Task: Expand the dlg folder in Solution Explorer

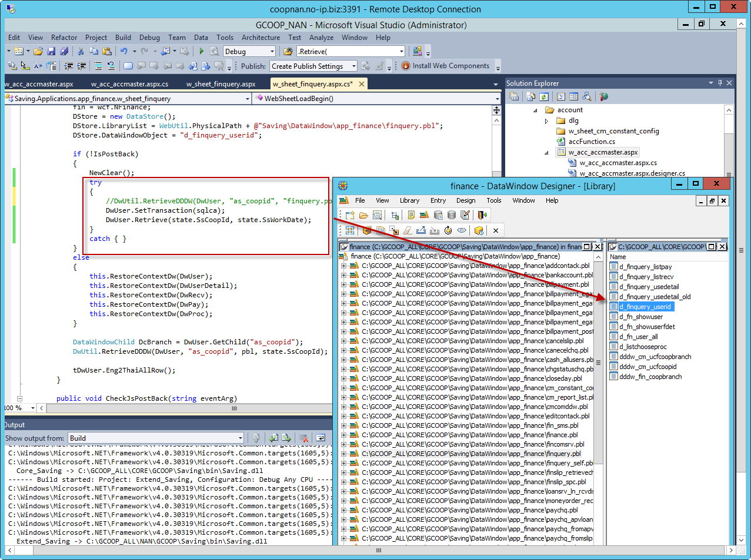Action: (x=546, y=120)
